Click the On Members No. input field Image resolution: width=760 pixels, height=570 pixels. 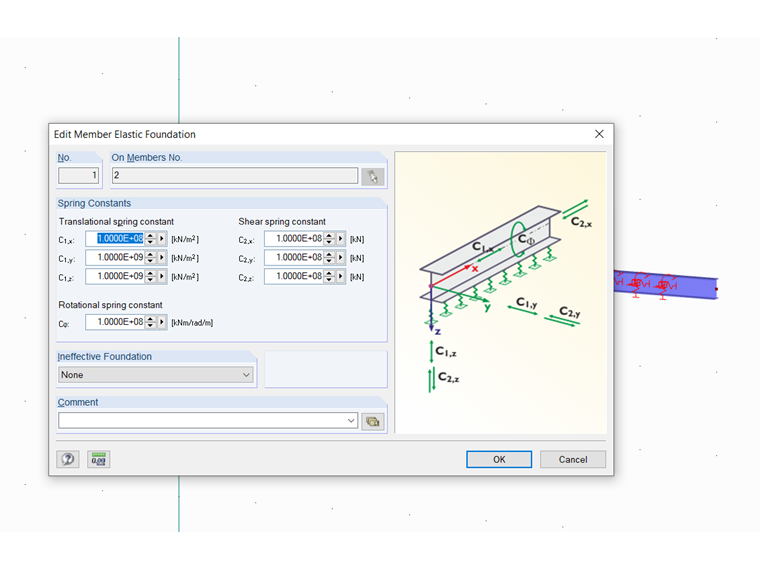click(235, 175)
